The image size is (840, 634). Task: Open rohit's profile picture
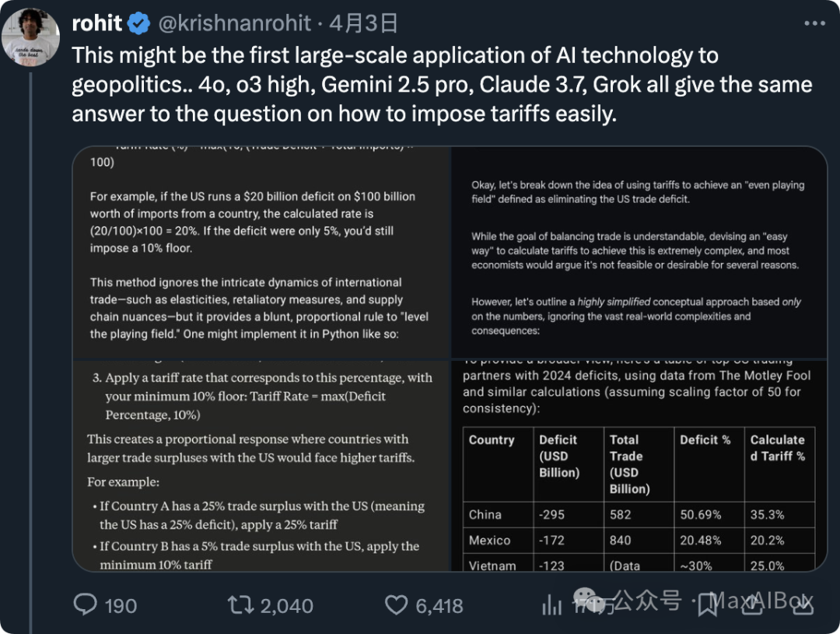click(x=30, y=37)
